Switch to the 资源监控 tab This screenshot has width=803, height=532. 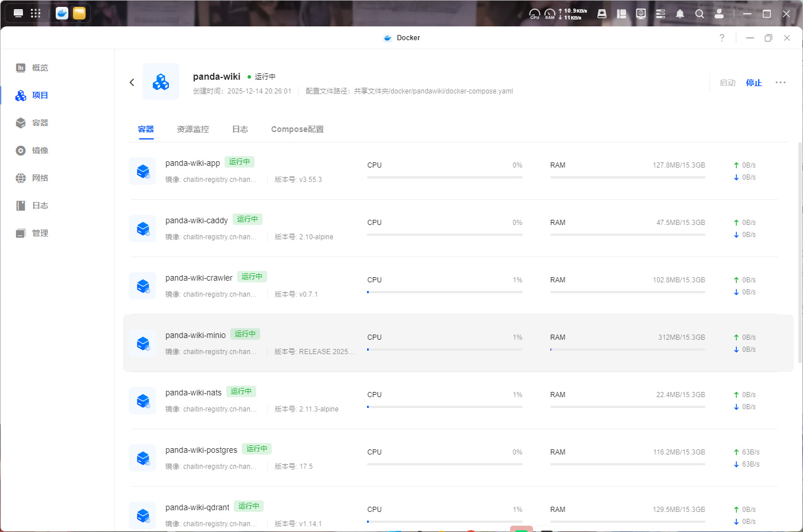193,129
